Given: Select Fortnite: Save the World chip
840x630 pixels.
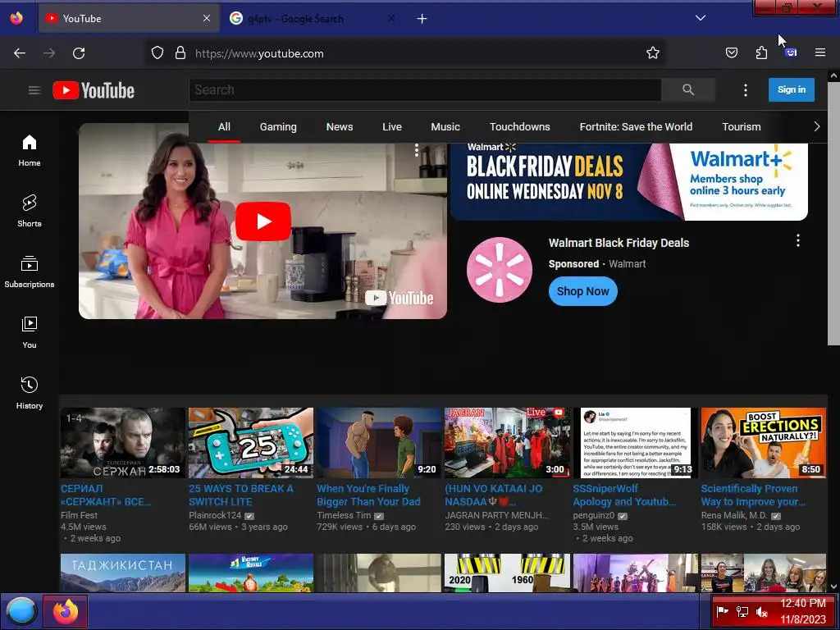Looking at the screenshot, I should click(x=636, y=127).
